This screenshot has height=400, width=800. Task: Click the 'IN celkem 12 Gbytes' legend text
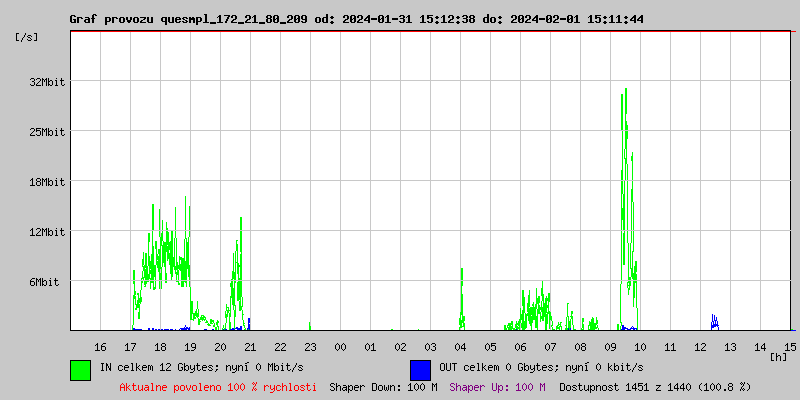tap(201, 368)
